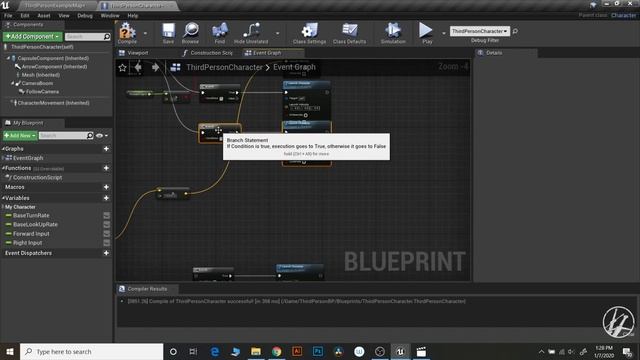640x360 pixels.
Task: Click the ThirdPersonCharacter breadcrumb in the graph
Action: point(224,67)
